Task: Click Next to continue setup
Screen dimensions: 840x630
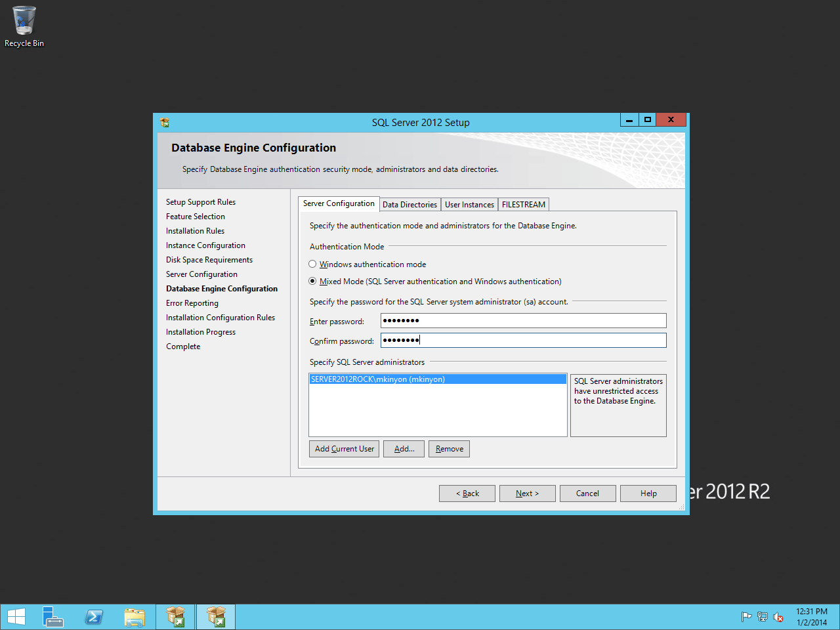Action: [x=527, y=493]
